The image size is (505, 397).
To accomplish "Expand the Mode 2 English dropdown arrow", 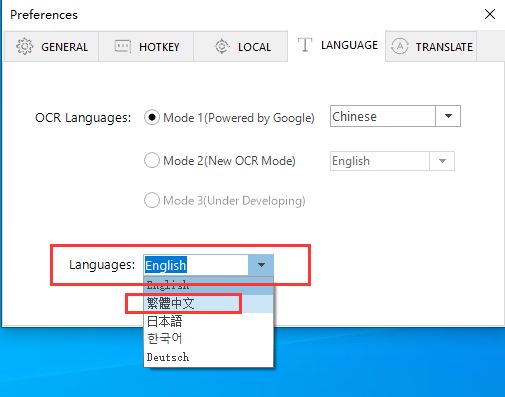I will (x=442, y=161).
